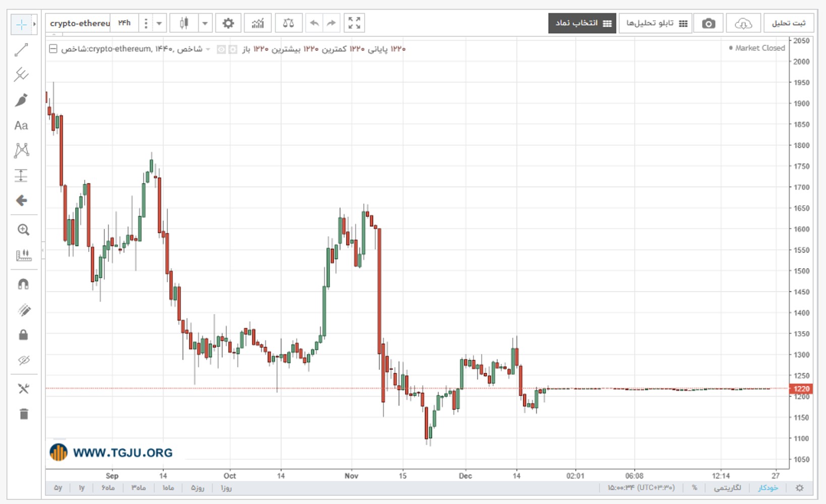Activate the Aa text annotation tool
826x504 pixels.
21,125
